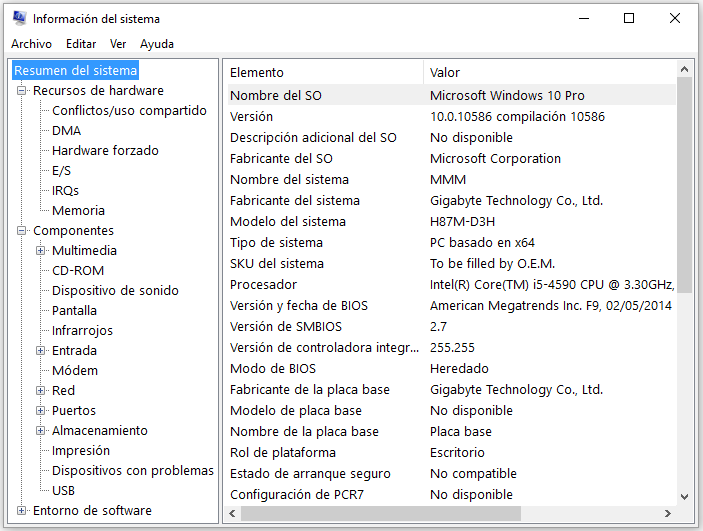
Task: Select Dispositivos con problemas item
Action: pos(133,470)
